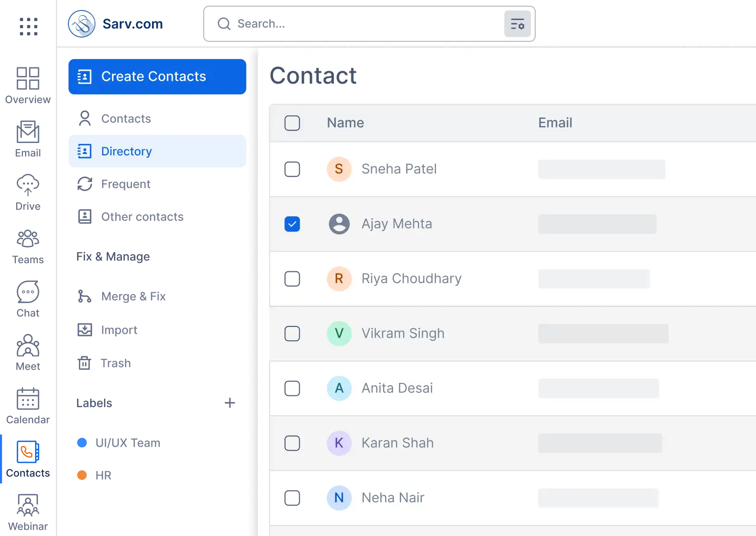This screenshot has height=536, width=756.
Task: Click the Trash icon in sidebar
Action: (x=84, y=363)
